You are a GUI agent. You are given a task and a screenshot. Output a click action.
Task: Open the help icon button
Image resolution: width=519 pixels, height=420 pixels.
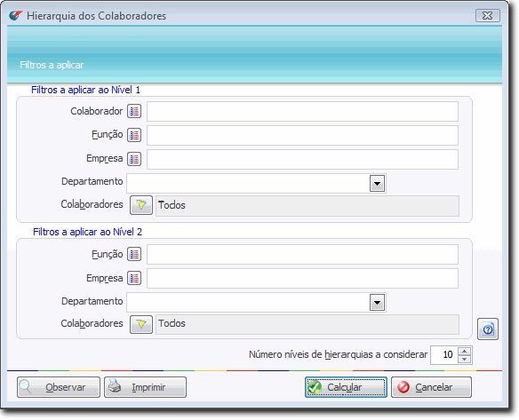(488, 329)
